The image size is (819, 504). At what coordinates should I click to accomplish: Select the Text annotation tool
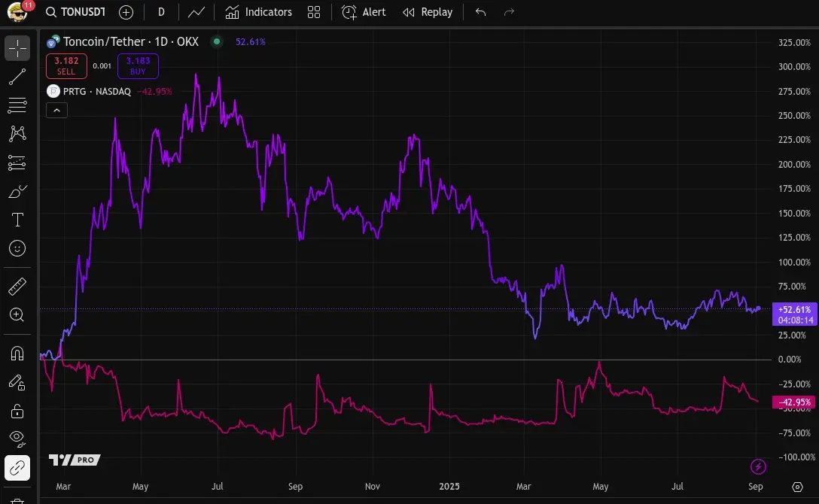pyautogui.click(x=17, y=220)
